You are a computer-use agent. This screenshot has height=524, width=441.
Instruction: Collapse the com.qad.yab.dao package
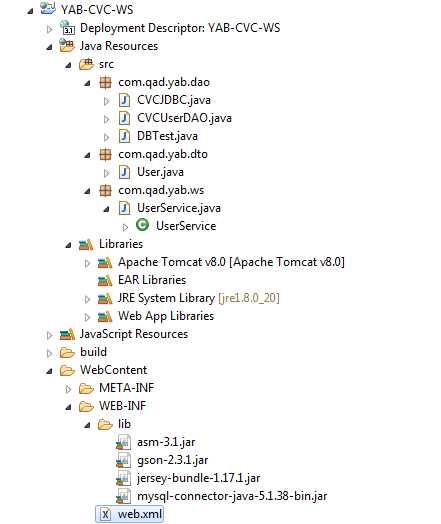tap(88, 83)
